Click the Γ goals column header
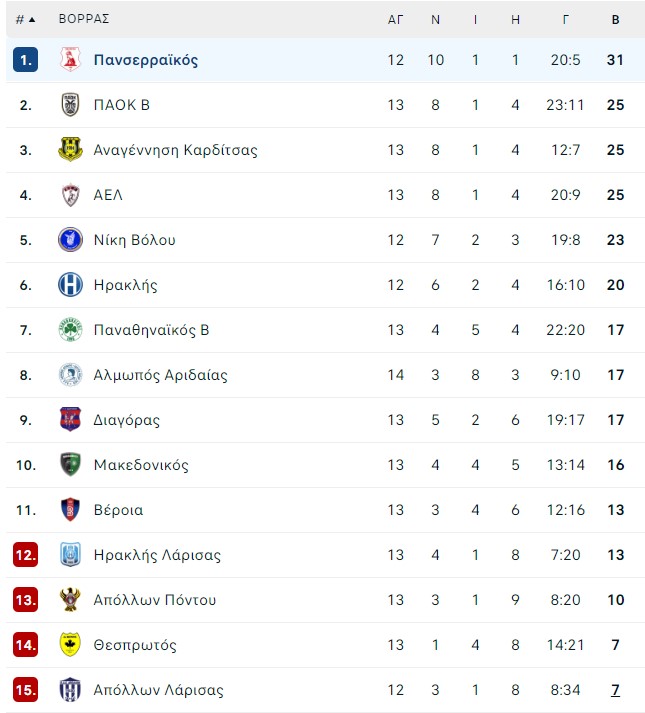This screenshot has width=645, height=713. point(565,20)
